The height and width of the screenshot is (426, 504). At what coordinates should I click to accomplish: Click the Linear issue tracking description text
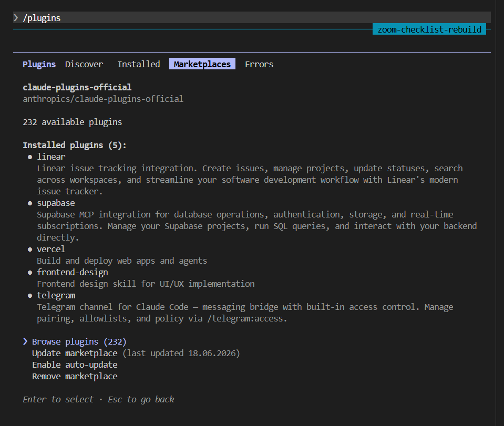coord(250,180)
